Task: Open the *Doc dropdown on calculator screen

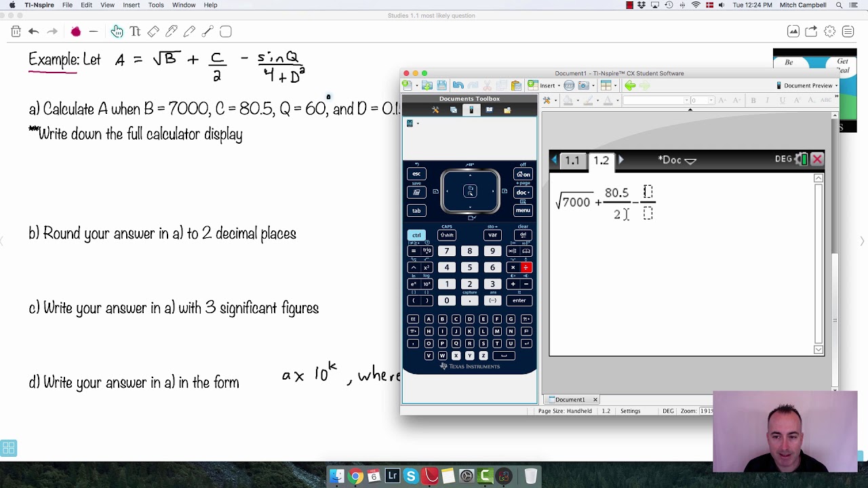Action: 677,160
